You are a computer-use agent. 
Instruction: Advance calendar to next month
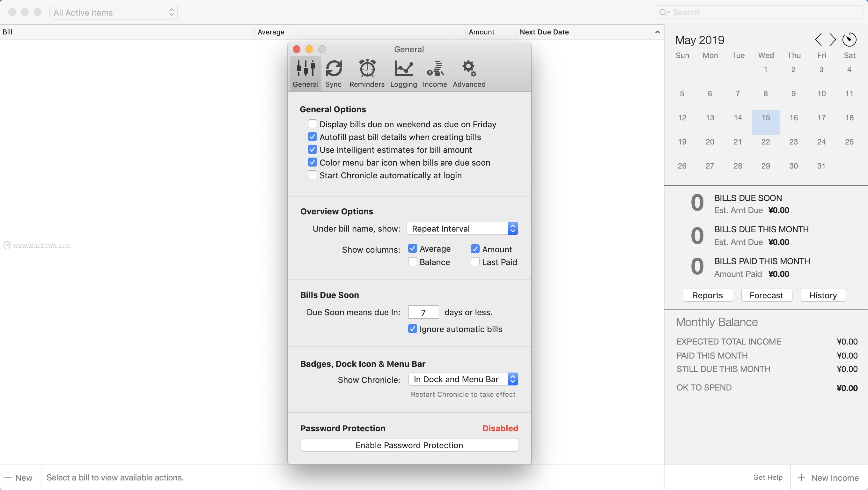pos(833,40)
